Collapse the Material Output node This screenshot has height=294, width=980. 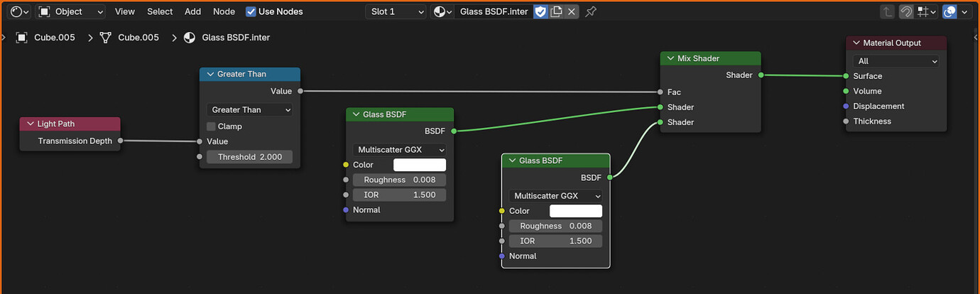(856, 43)
